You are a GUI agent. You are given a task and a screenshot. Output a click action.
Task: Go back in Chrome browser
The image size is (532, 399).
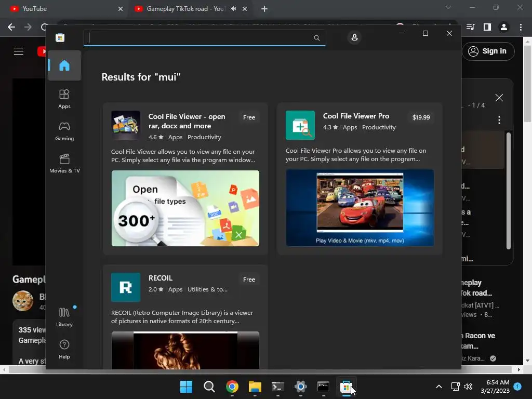pos(11,27)
